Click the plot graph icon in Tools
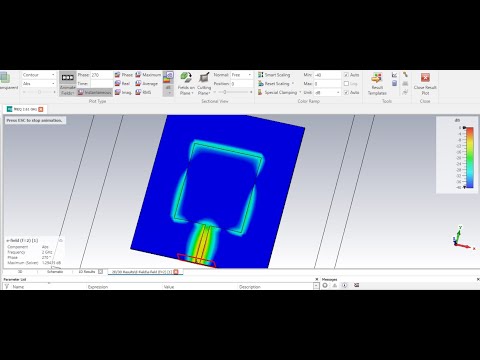Viewport: 480px width, 360px height. pos(394,75)
